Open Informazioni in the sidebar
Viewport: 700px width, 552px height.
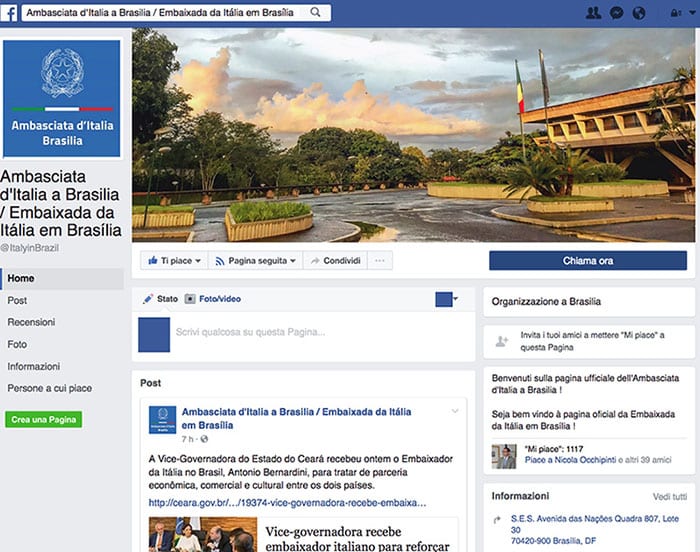33,366
